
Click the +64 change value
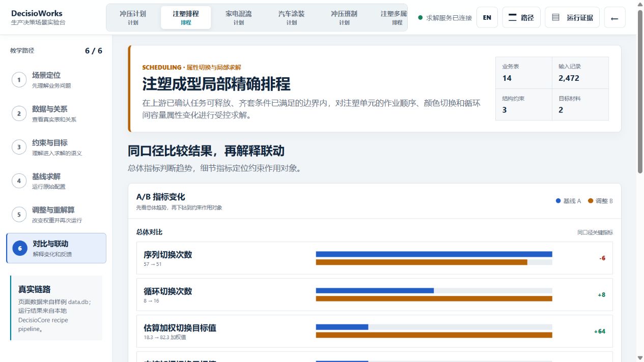(x=600, y=331)
